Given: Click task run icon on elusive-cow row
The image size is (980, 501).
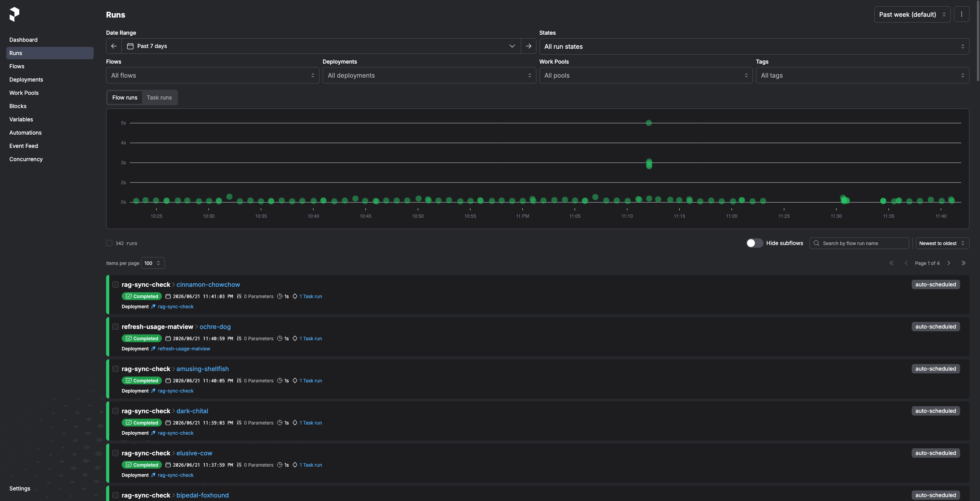Looking at the screenshot, I should pos(295,465).
